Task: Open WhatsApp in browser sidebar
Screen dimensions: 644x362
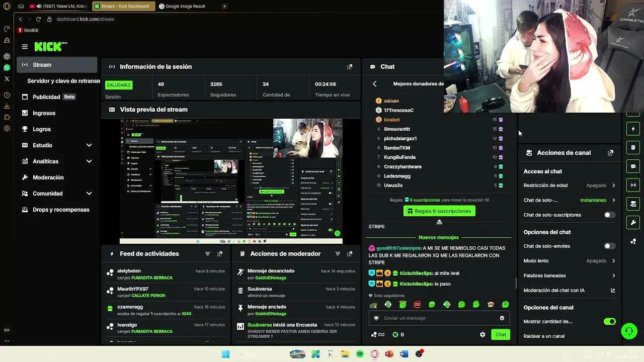Action: coord(7,67)
